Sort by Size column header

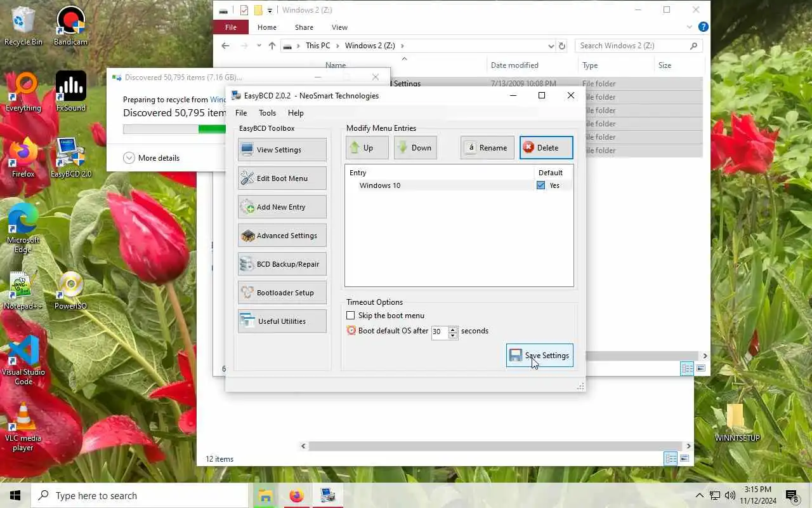tap(665, 65)
